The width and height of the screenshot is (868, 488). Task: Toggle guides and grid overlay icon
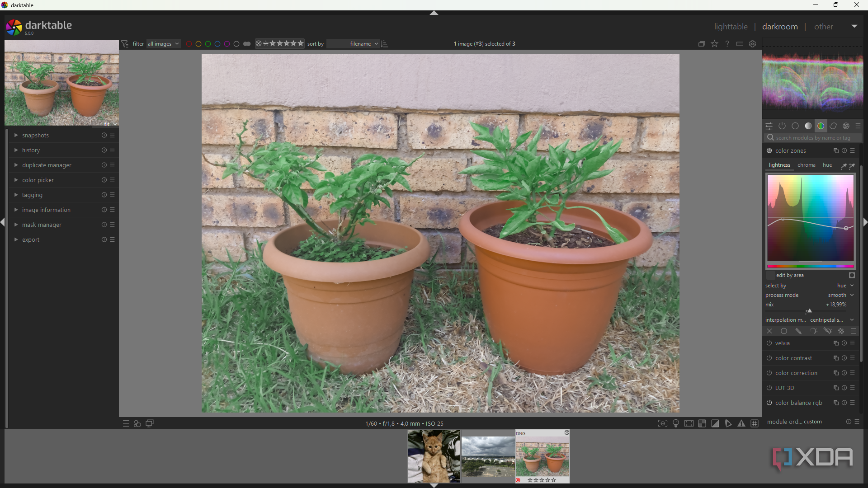755,423
